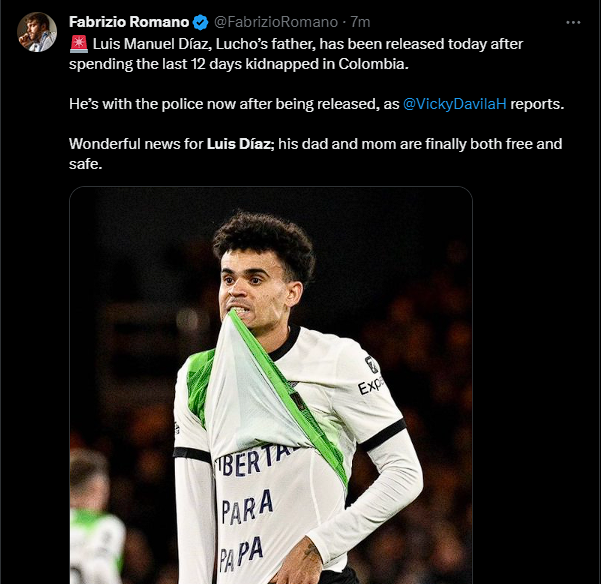Open the Fabrizio Romano display name
Image resolution: width=601 pixels, height=584 pixels.
128,22
